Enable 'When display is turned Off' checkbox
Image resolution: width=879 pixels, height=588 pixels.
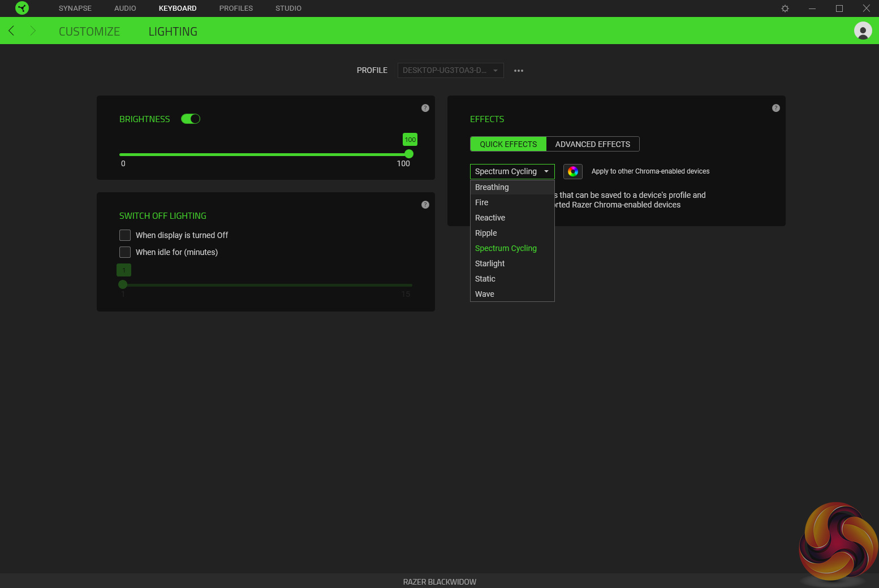click(x=125, y=235)
